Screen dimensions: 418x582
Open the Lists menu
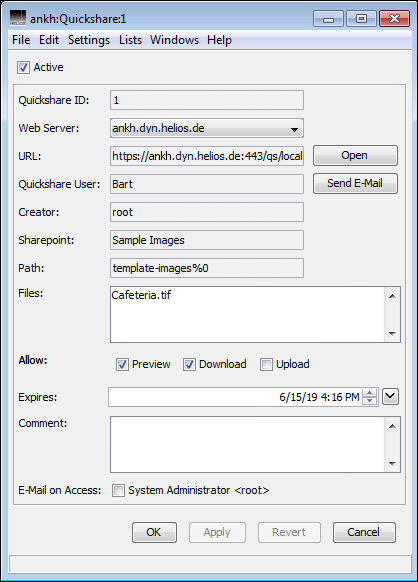click(130, 40)
